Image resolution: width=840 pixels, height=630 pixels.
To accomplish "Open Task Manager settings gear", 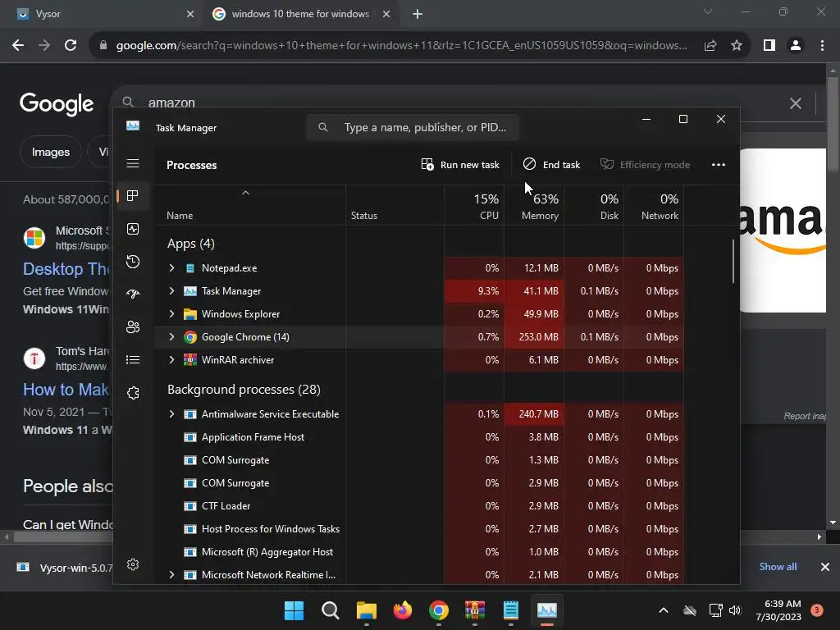I will tap(133, 564).
